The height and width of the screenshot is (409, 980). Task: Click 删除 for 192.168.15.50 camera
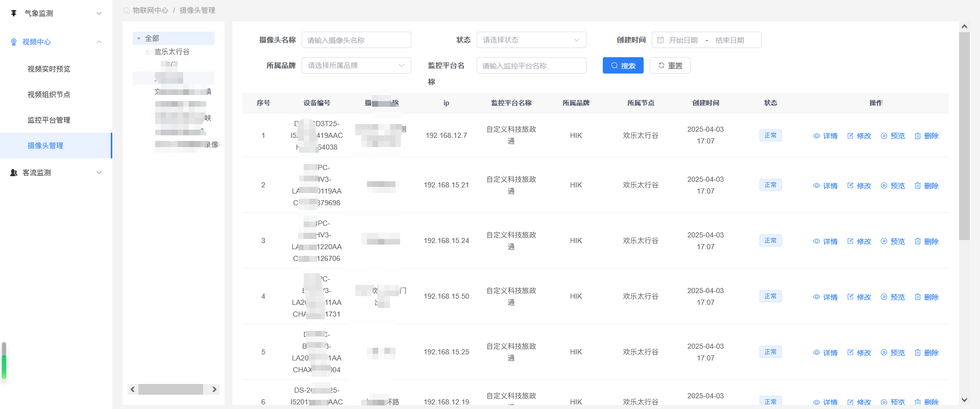click(x=926, y=297)
